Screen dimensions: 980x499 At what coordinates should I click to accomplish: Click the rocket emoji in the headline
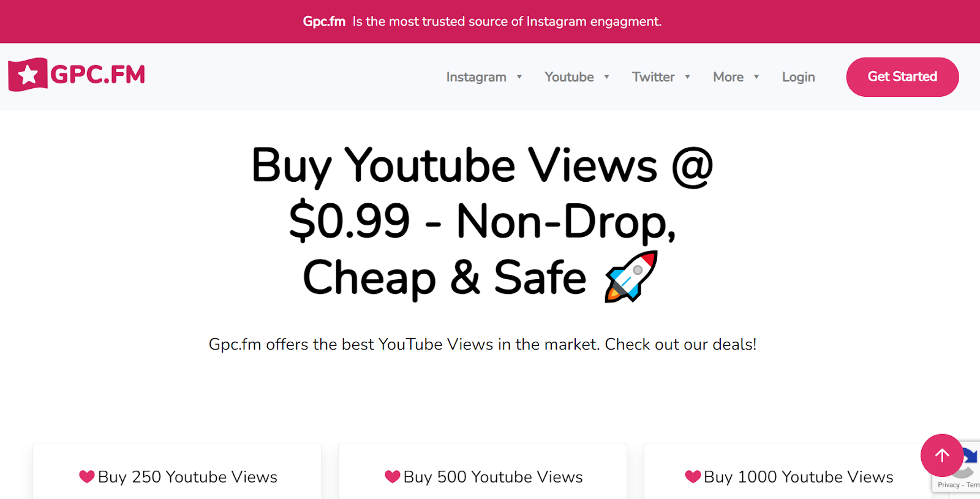[x=631, y=276]
